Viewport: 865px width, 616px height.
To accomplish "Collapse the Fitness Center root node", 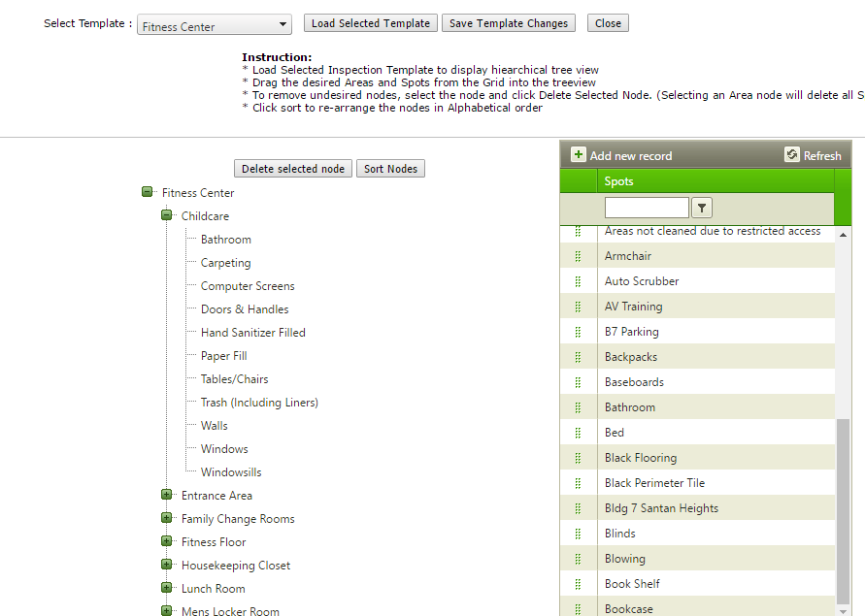I will [148, 193].
